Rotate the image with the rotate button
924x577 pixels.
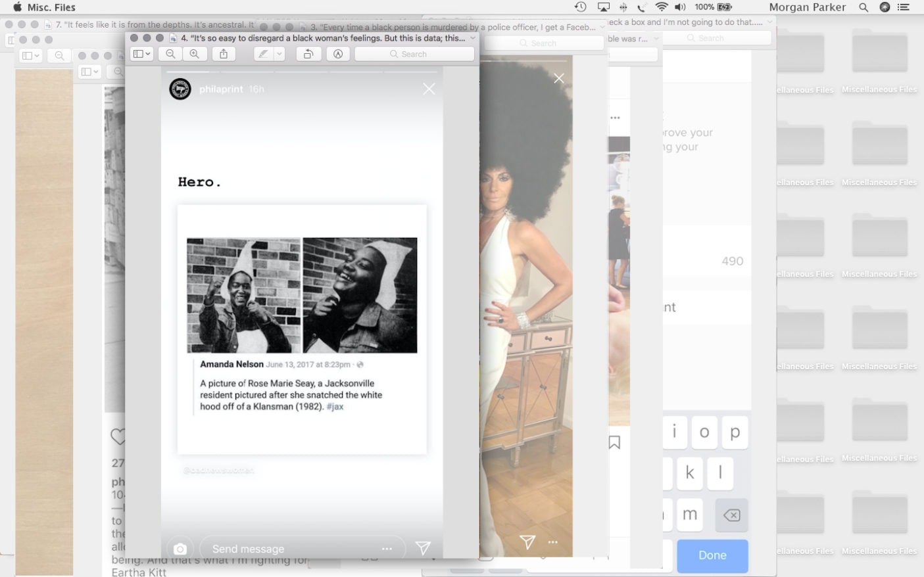pyautogui.click(x=308, y=54)
